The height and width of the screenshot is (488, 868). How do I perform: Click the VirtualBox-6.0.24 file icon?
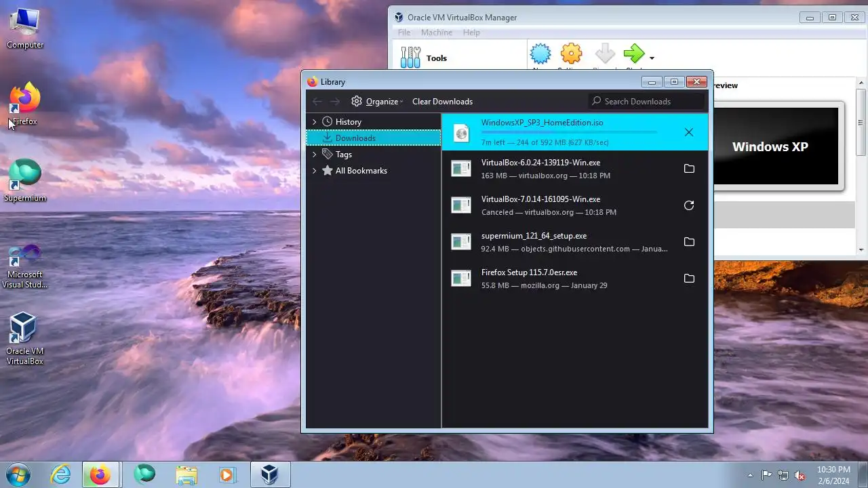tap(461, 169)
